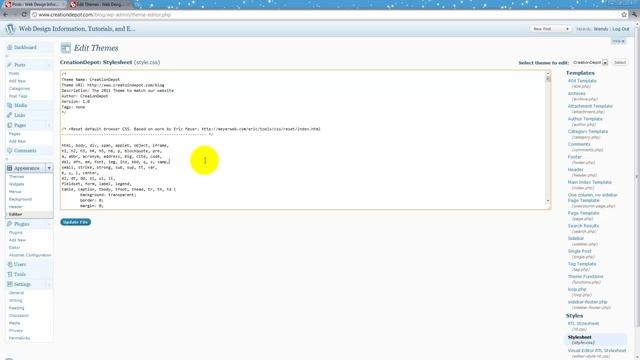Open the Tag Template file

pyautogui.click(x=582, y=264)
